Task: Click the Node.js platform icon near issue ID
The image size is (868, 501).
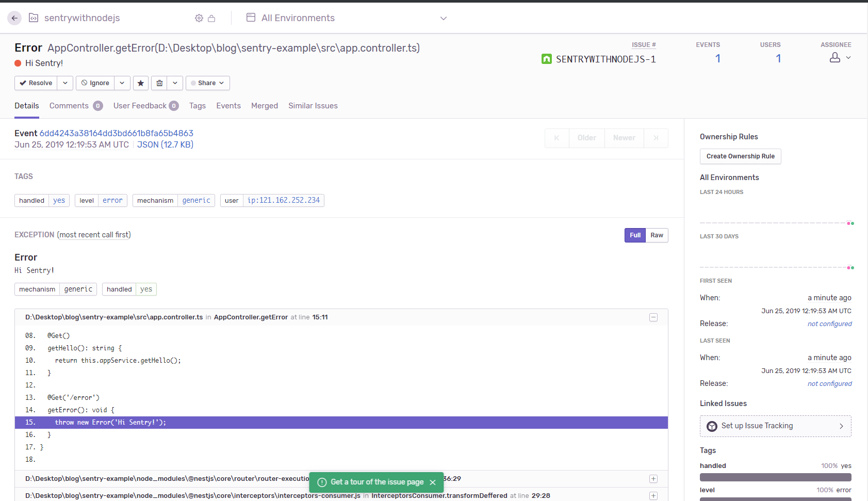Action: click(x=547, y=59)
